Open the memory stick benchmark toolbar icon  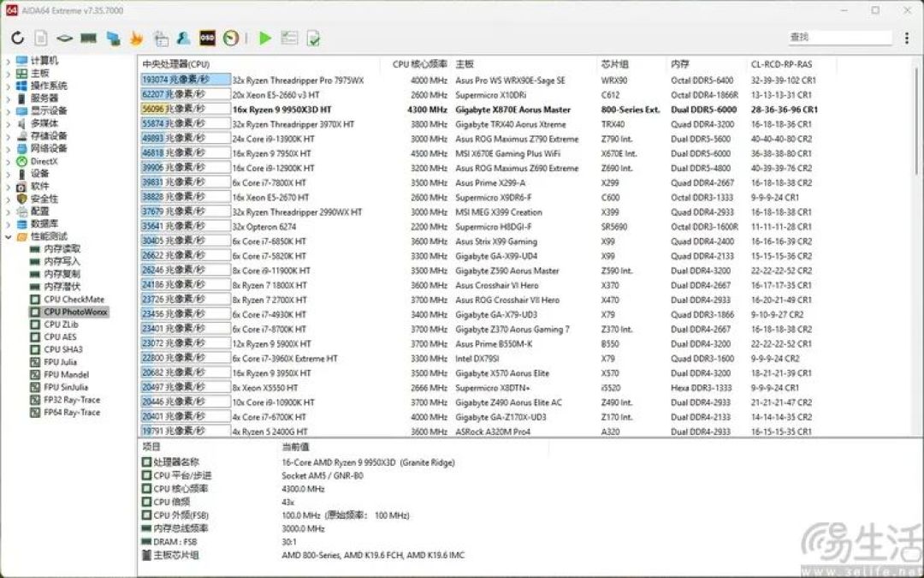click(x=88, y=38)
